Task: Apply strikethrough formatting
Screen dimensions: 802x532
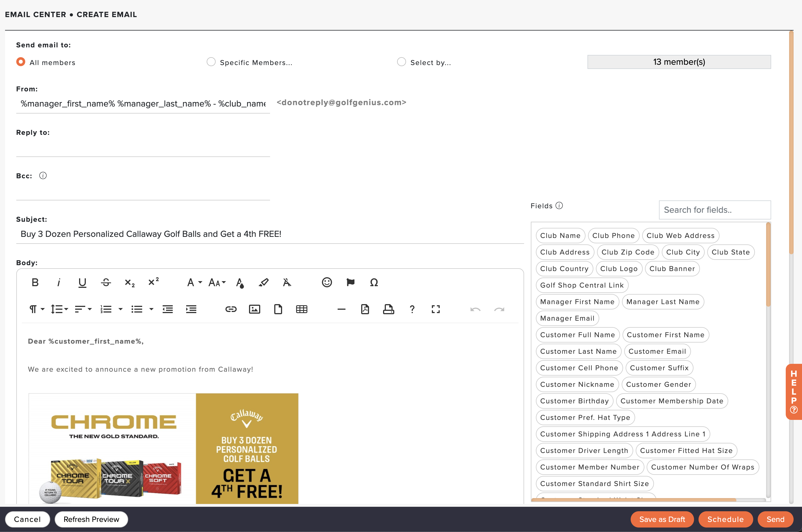Action: 106,282
